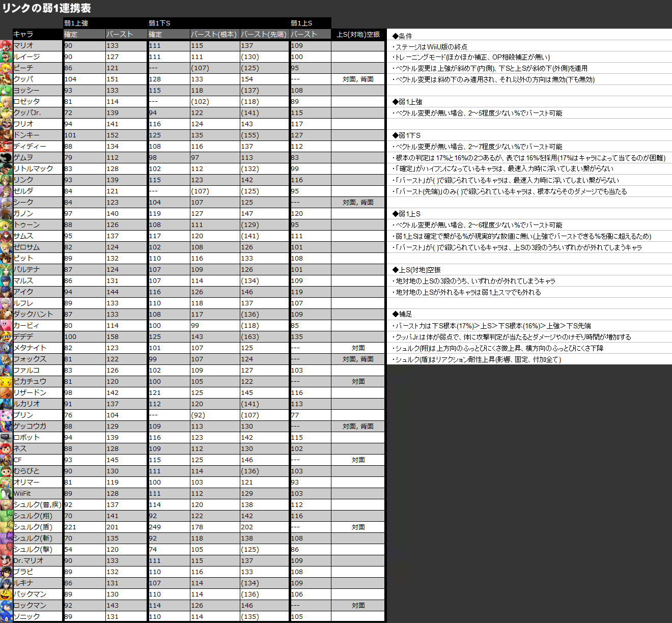Select the Pac-Man icon beside パックマン
Image resolution: width=672 pixels, height=623 pixels.
click(6, 594)
